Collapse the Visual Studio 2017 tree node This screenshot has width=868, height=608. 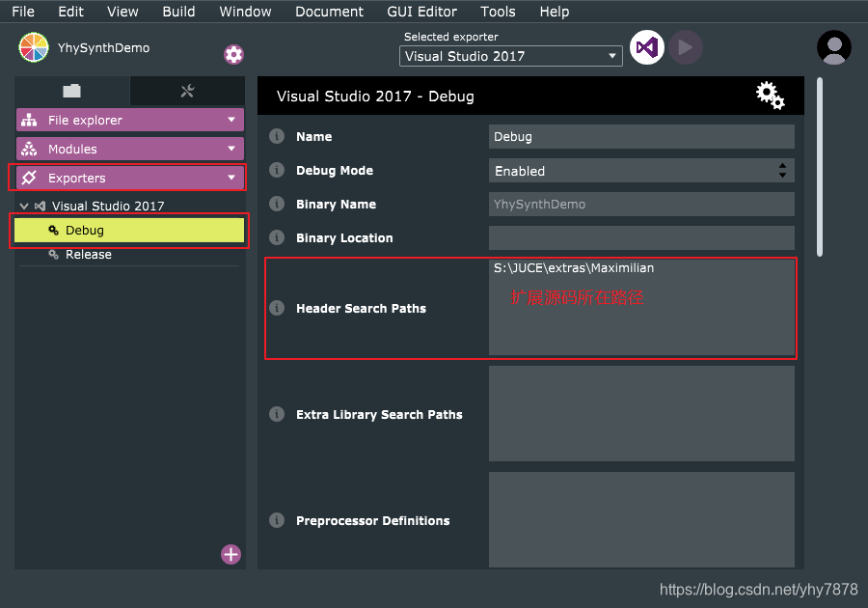coord(24,206)
